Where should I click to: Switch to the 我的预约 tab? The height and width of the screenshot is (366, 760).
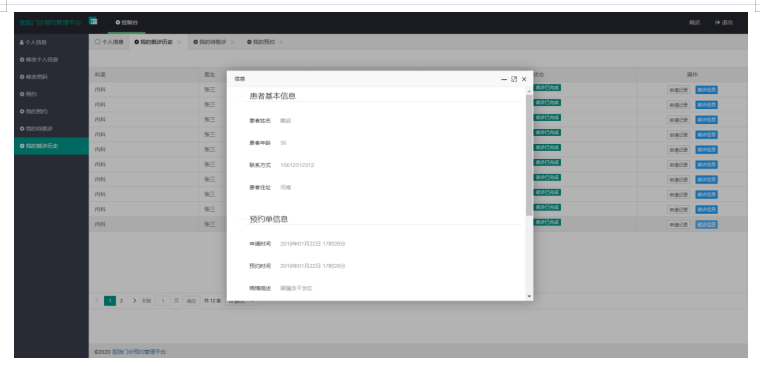click(261, 42)
